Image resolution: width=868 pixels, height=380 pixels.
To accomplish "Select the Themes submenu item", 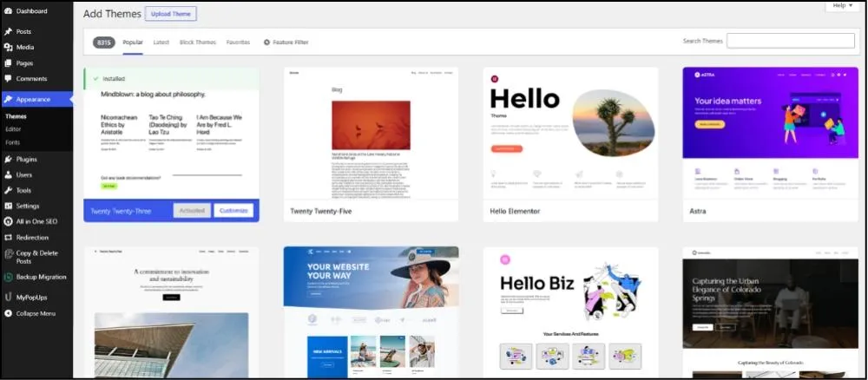I will coord(16,117).
